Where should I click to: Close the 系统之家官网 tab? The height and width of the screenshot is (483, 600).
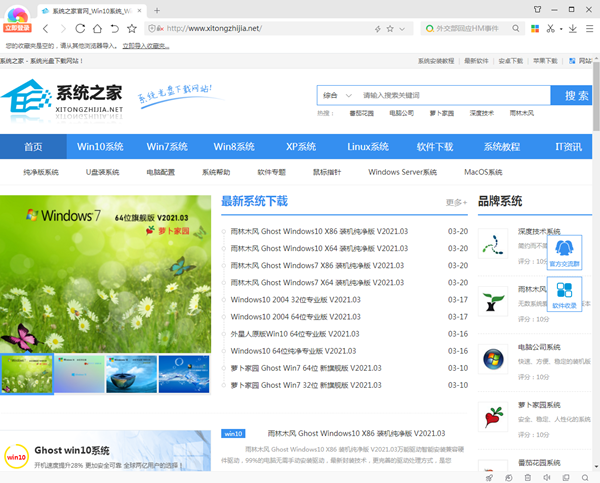[139, 11]
